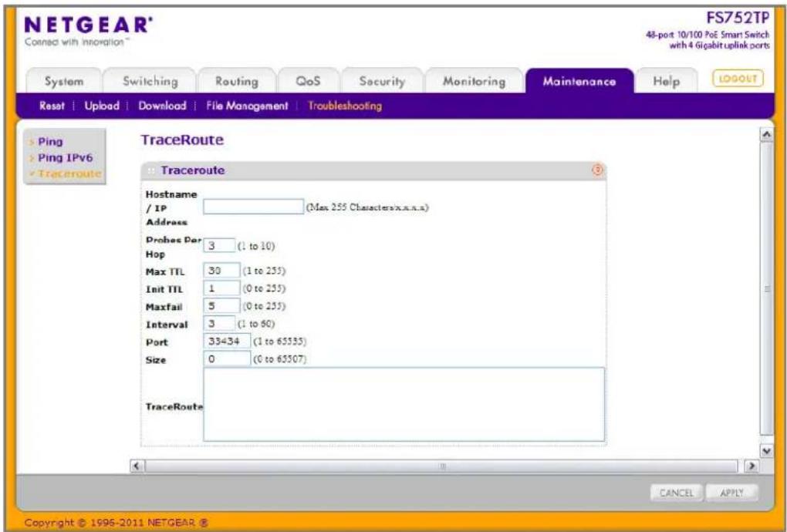
Task: Click the Interval input field
Action: click(x=219, y=323)
